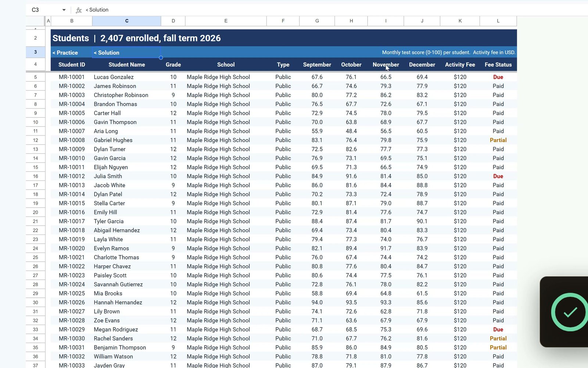Click September score 94.0

(x=317, y=302)
